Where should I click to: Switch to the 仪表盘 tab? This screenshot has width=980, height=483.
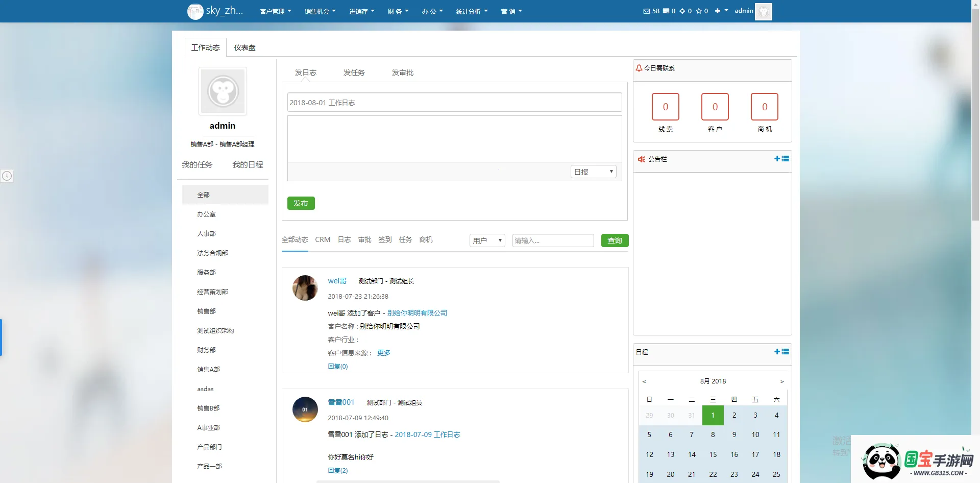(x=244, y=47)
